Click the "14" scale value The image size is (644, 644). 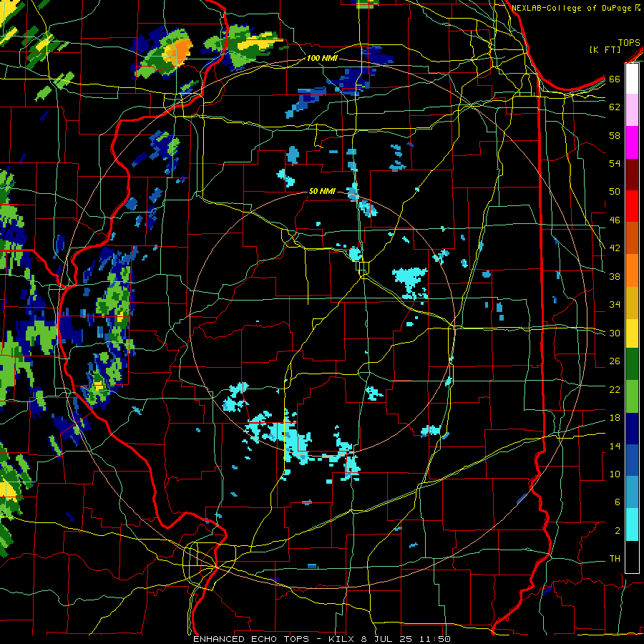pos(615,446)
